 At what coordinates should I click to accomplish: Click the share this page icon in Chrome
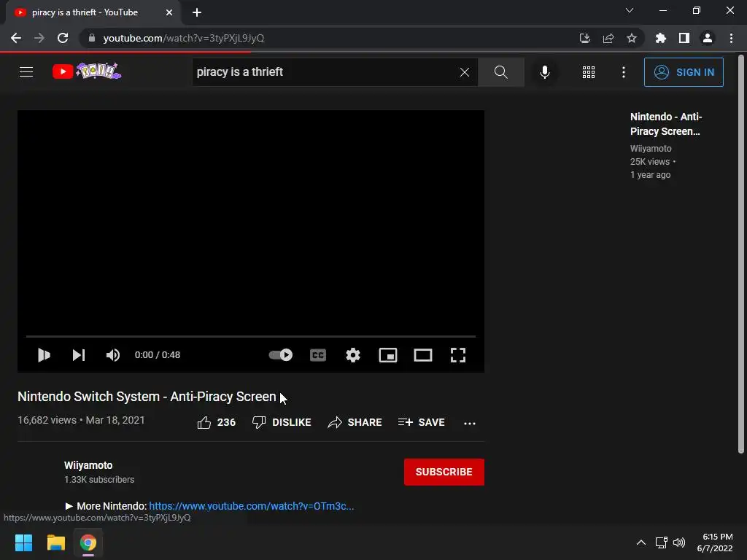tap(608, 38)
